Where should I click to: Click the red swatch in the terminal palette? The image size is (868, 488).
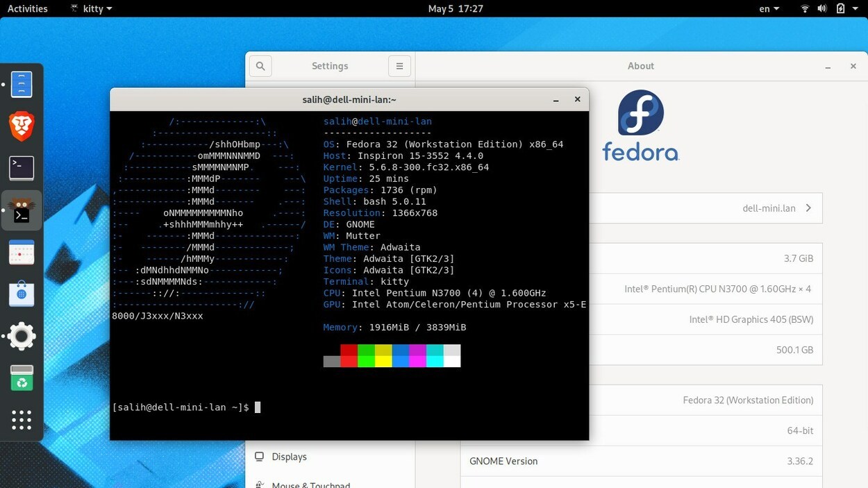tap(348, 355)
